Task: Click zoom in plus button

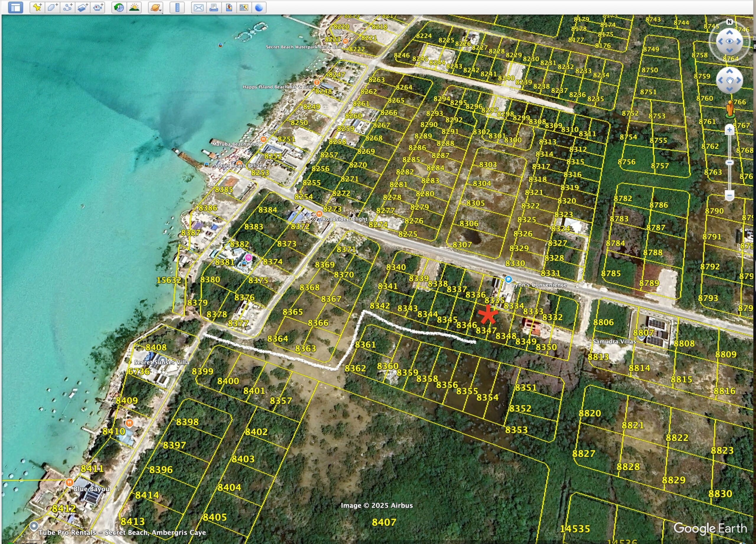Action: click(x=729, y=130)
